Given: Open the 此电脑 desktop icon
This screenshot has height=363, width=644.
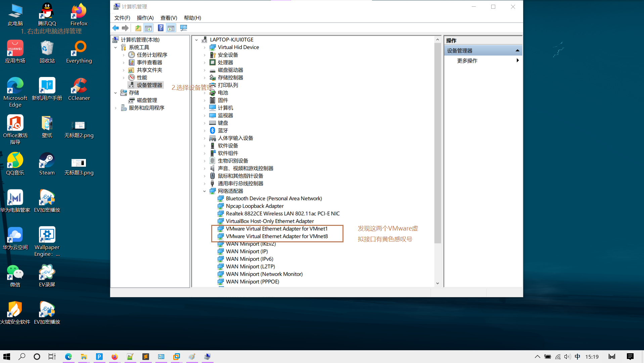Looking at the screenshot, I should coord(15,15).
